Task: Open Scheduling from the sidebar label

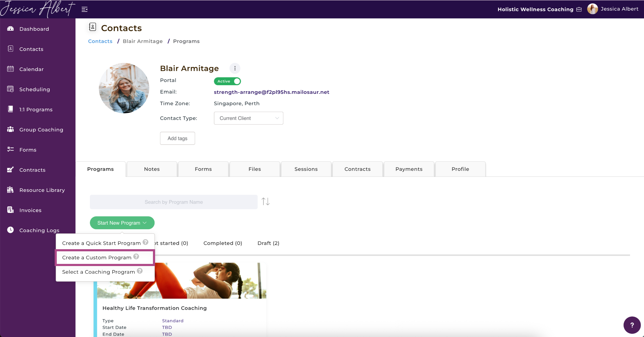Action: tap(35, 89)
